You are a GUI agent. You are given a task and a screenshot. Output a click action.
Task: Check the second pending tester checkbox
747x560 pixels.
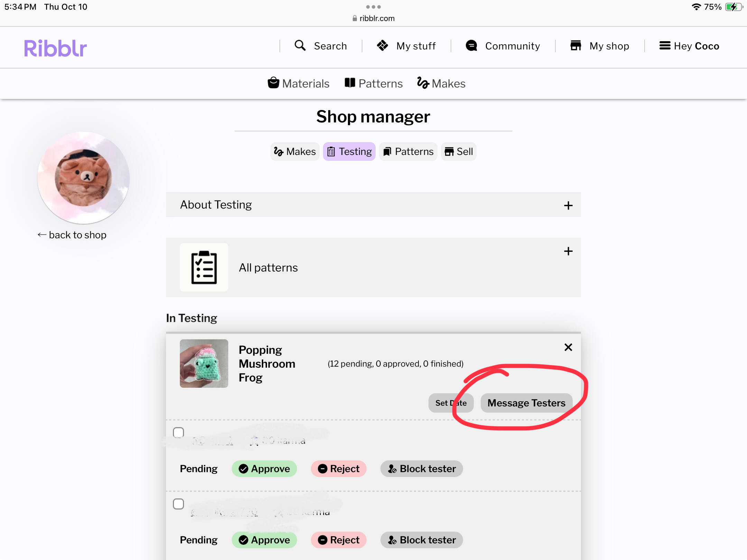pos(178,504)
